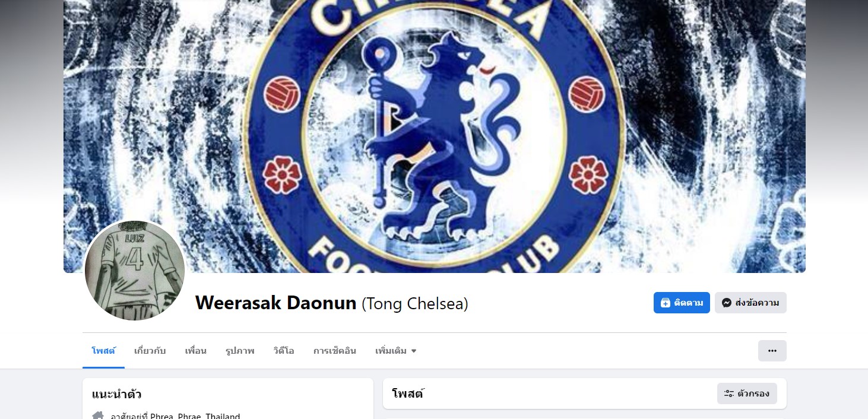
Task: Click the แนะนำตัว intro heading
Action: (117, 394)
